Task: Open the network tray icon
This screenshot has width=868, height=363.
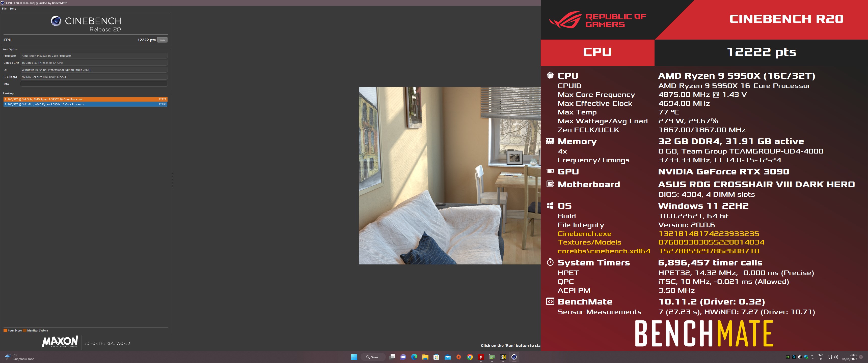Action: tap(830, 357)
